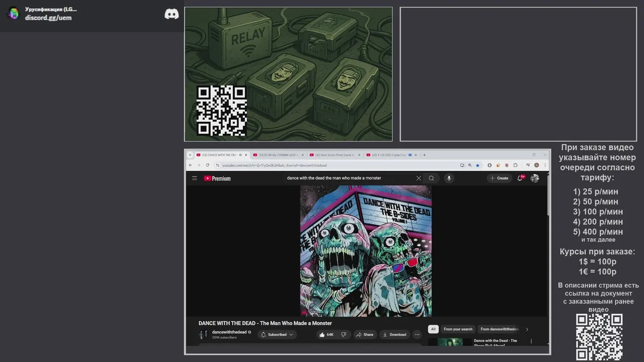Viewport: 644px width, 362px height.
Task: Like the video with thumbs up
Action: click(x=326, y=334)
